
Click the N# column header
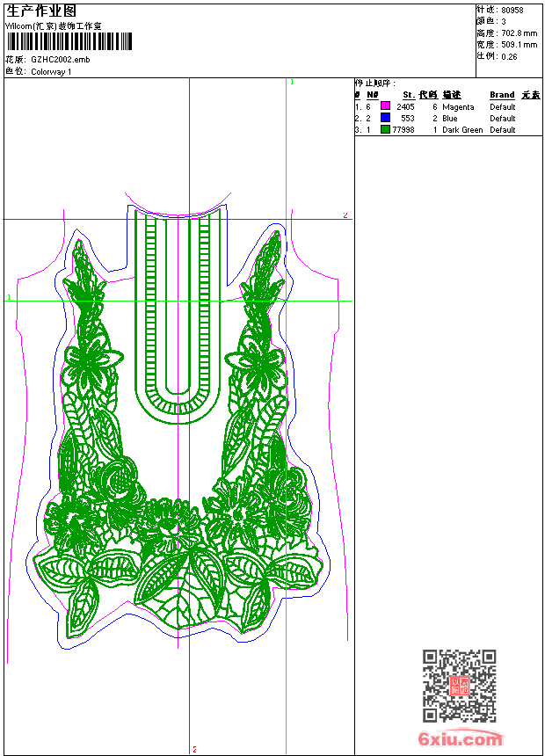(373, 95)
